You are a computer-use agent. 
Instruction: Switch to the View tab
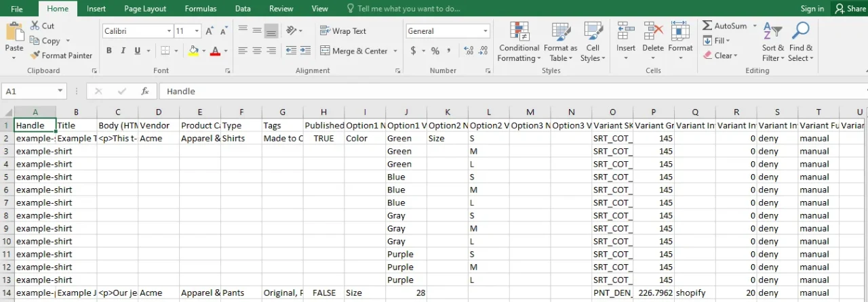[320, 9]
